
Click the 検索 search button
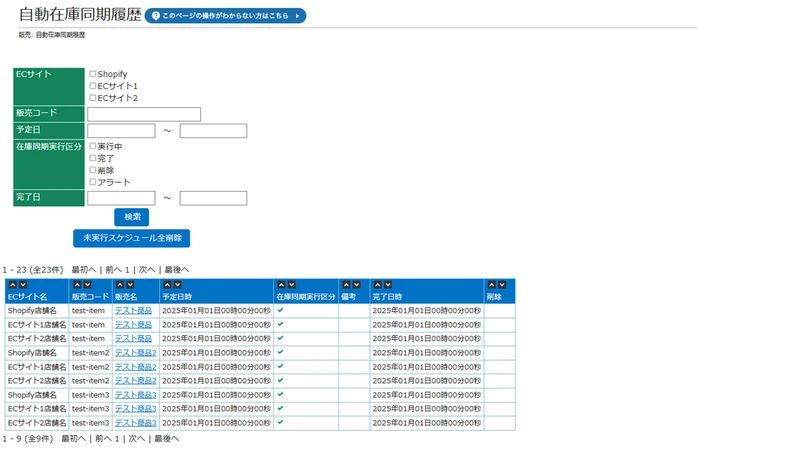point(132,217)
